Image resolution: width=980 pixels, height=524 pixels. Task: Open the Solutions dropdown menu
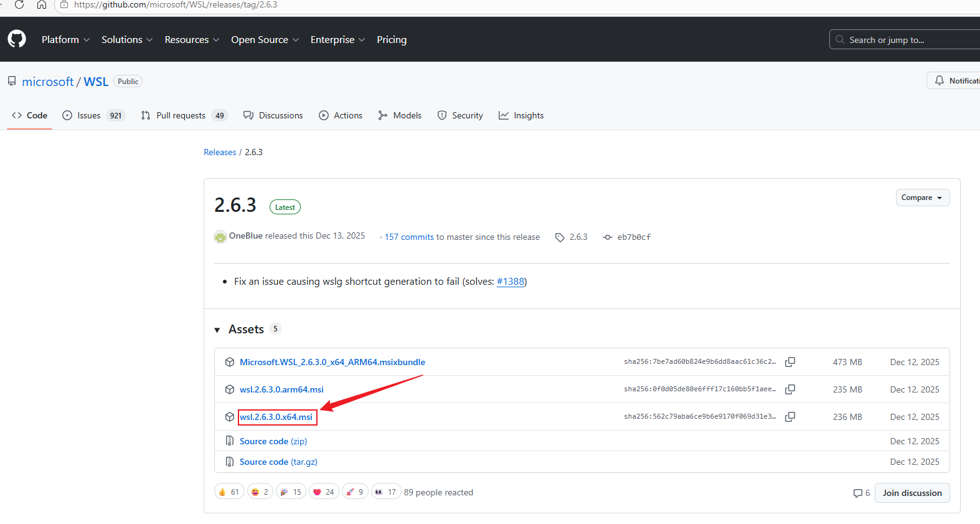(127, 39)
